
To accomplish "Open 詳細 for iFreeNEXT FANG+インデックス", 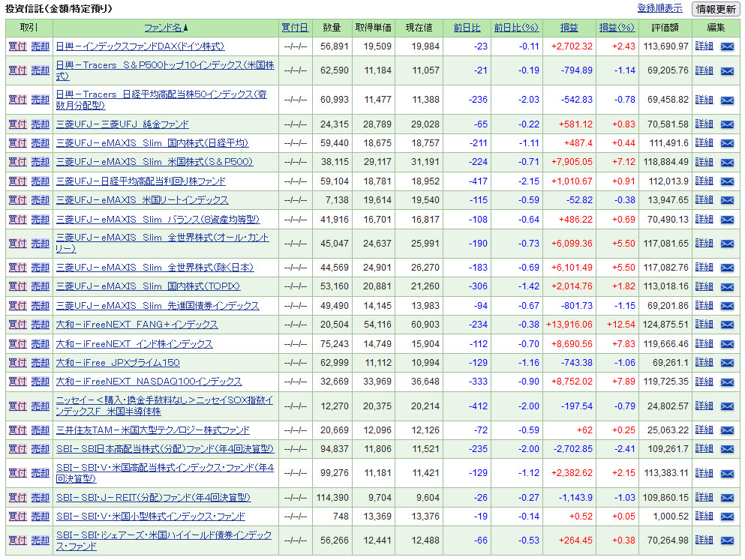I will pos(704,324).
